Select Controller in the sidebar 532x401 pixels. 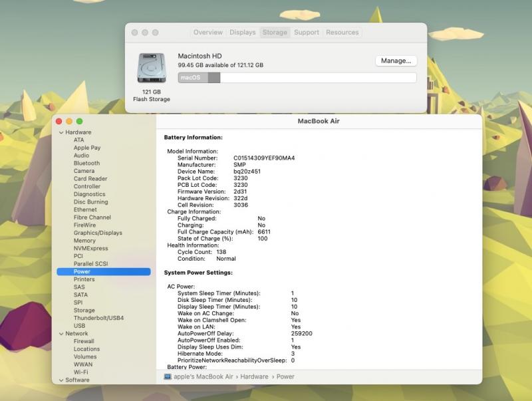(x=87, y=186)
